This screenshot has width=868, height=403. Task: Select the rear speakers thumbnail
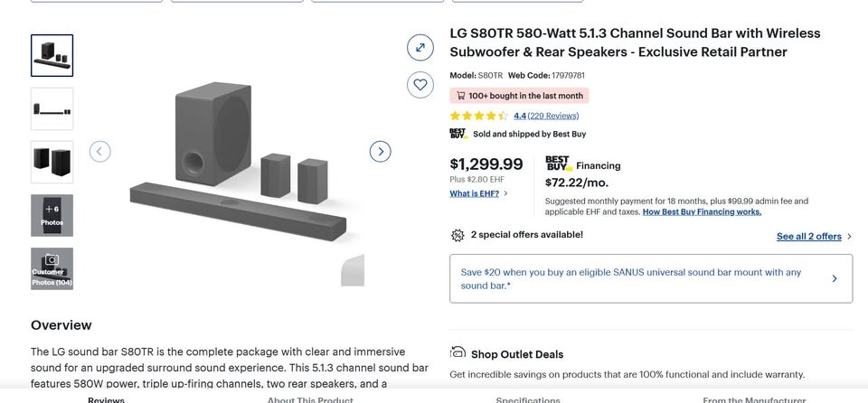pos(52,162)
